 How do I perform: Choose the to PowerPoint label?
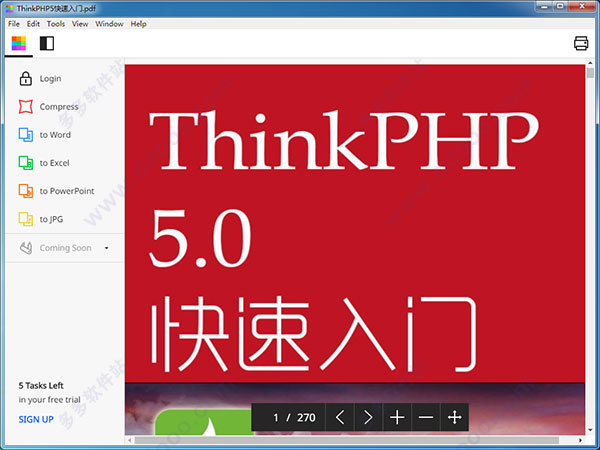click(67, 191)
